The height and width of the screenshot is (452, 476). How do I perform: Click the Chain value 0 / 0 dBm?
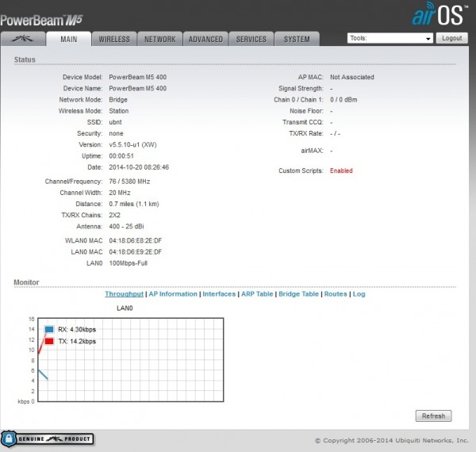point(344,99)
